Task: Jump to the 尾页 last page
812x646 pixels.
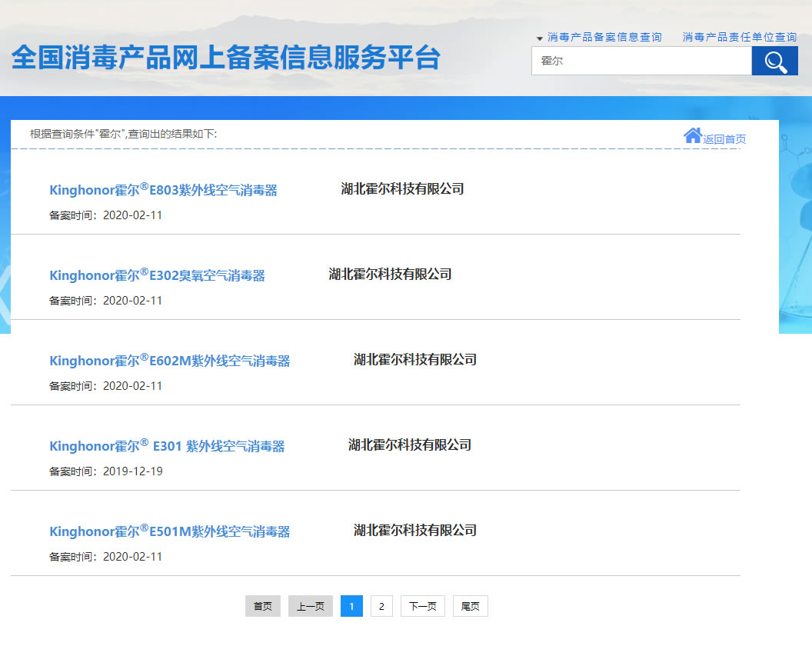Action: 470,606
